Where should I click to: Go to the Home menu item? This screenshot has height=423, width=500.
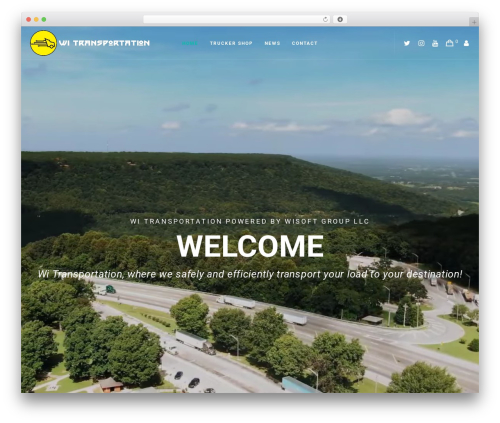190,43
